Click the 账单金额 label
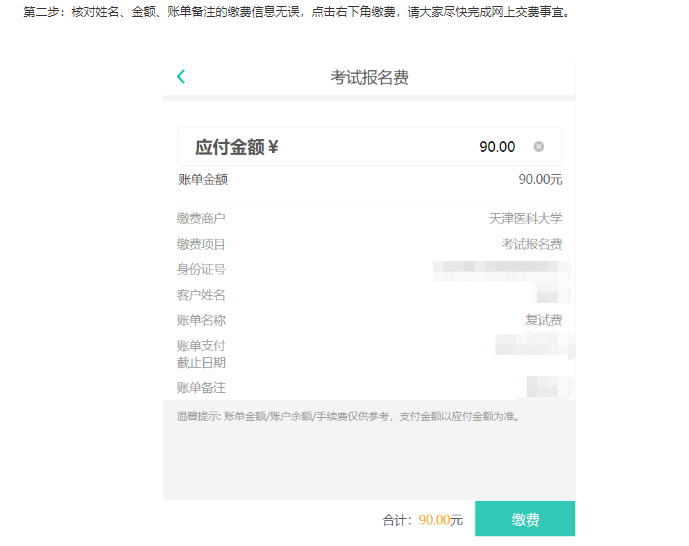 [203, 180]
